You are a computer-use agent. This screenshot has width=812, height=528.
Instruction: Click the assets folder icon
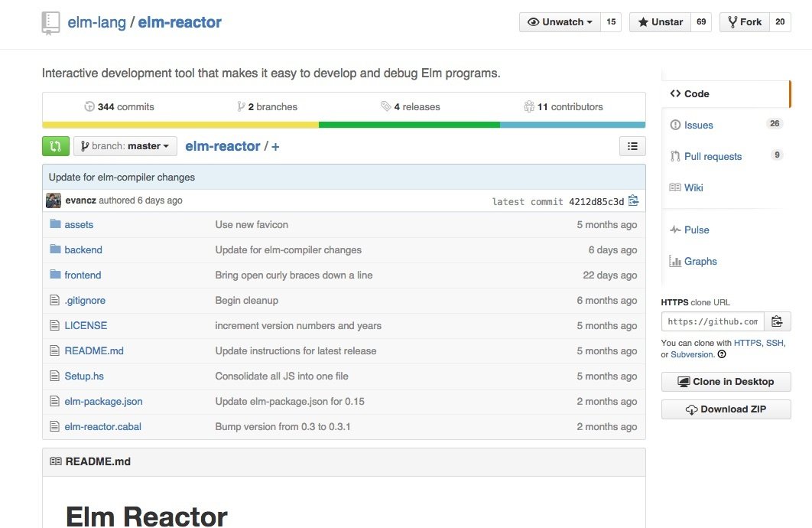55,224
